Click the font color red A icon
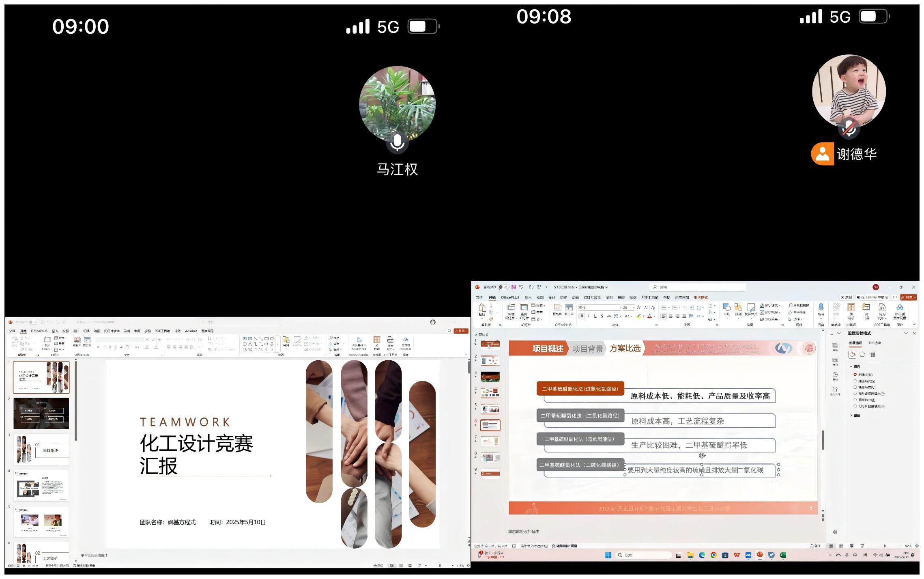924x579 pixels. [x=649, y=316]
